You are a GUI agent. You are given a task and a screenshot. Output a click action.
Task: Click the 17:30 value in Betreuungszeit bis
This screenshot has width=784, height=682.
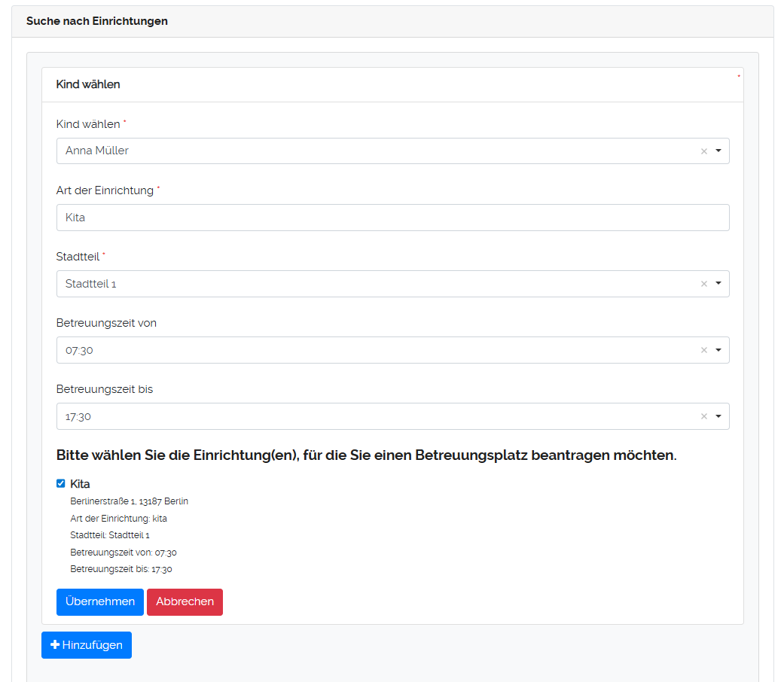pyautogui.click(x=78, y=416)
